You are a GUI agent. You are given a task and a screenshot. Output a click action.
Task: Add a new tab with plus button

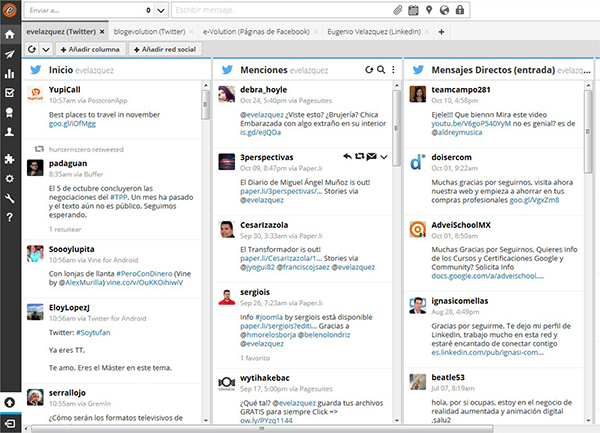tap(442, 32)
